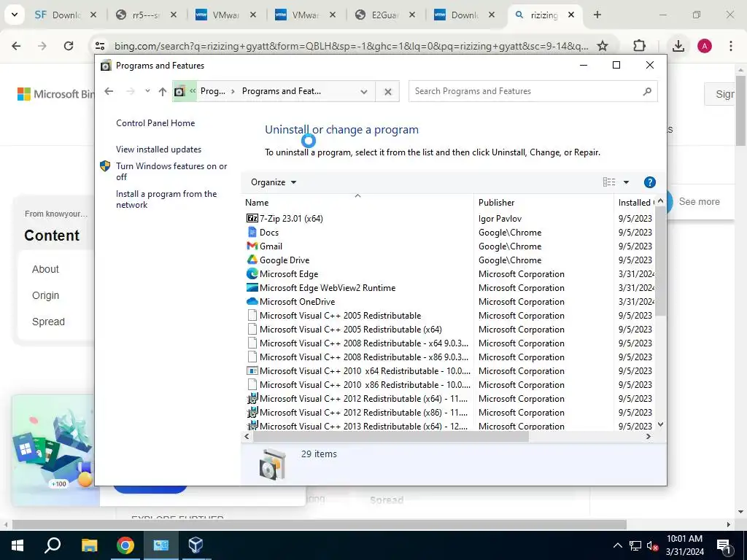
Task: Switch to the SF Download tab
Action: pyautogui.click(x=65, y=15)
